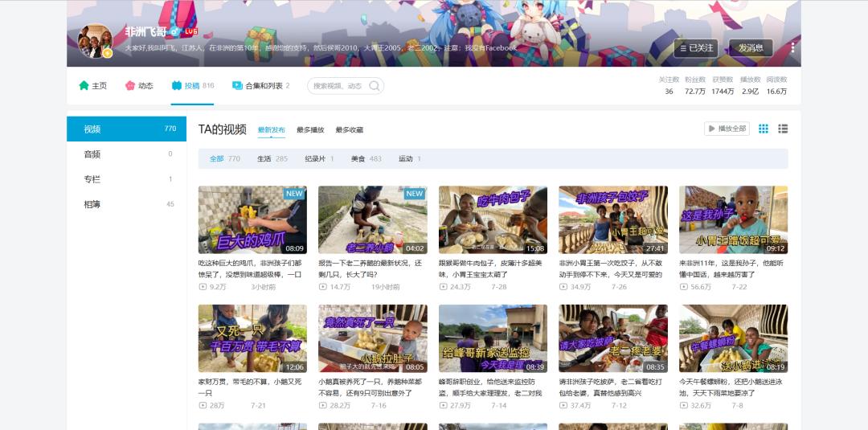Switch to grid view layout
Image resolution: width=868 pixels, height=430 pixels.
pos(764,129)
